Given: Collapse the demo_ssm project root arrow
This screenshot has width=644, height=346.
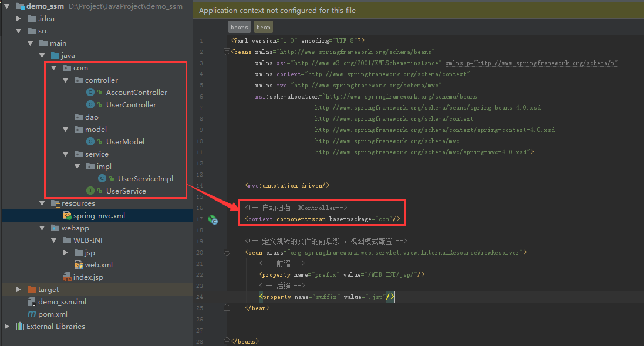Looking at the screenshot, I should point(6,6).
